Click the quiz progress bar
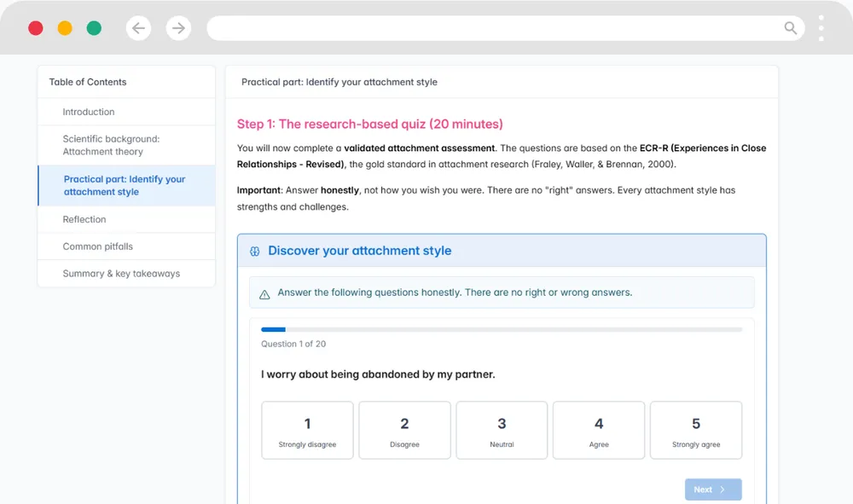 [502, 329]
